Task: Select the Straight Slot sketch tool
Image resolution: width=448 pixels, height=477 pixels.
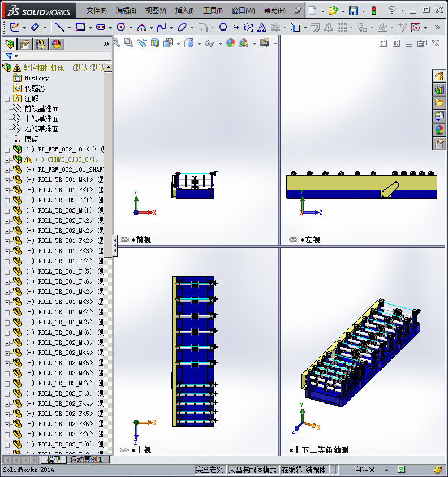Action: coord(101,27)
